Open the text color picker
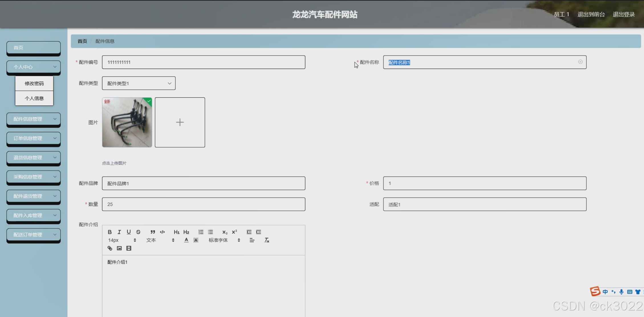This screenshot has width=644, height=317. [186, 240]
